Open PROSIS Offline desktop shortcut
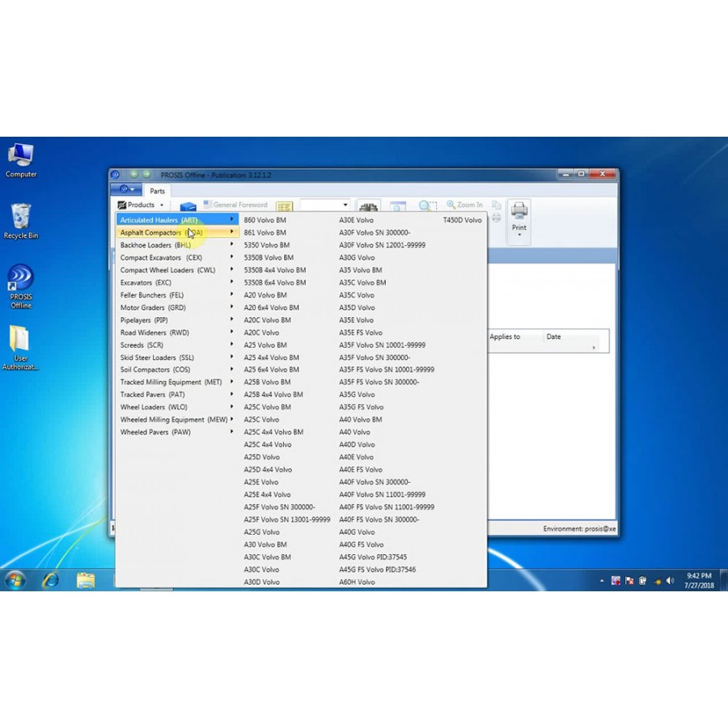Screen dimensions: 728x728 (x=21, y=286)
